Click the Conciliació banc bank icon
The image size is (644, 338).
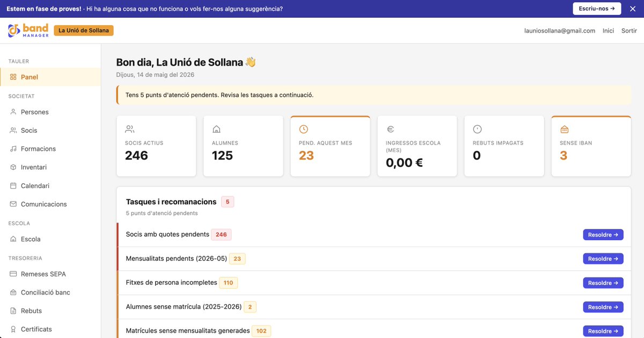point(13,292)
